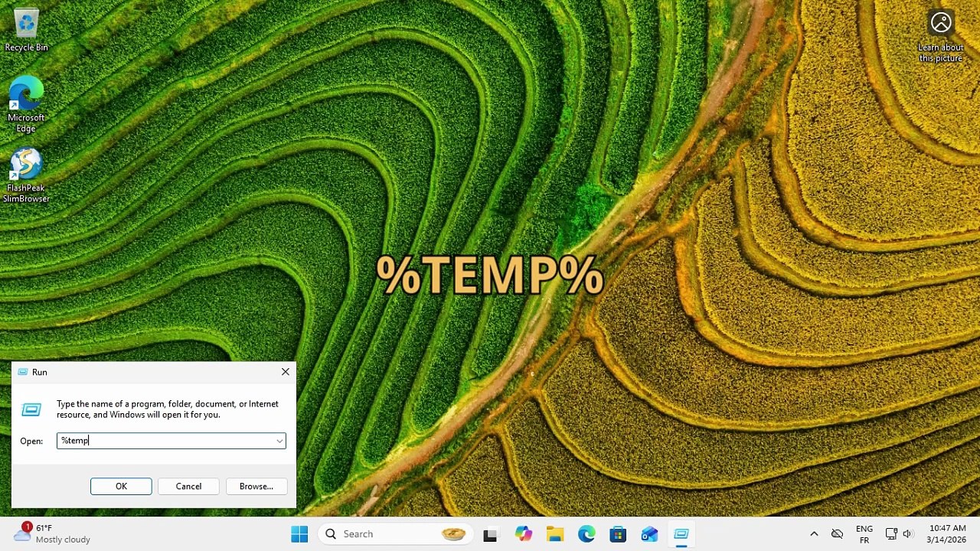Screen dimensions: 980x551
Task: Click the volume speaker tray icon
Action: tap(908, 534)
